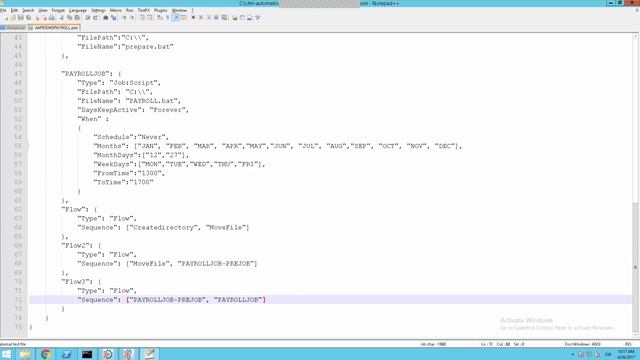Viewport: 640px width, 360px height.
Task: Open the Plugins menu
Action: (x=160, y=10)
